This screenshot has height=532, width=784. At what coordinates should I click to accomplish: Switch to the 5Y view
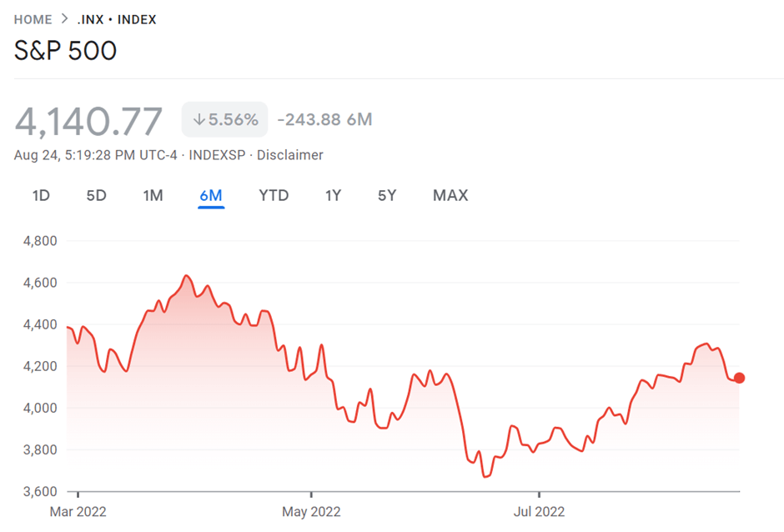pyautogui.click(x=386, y=195)
